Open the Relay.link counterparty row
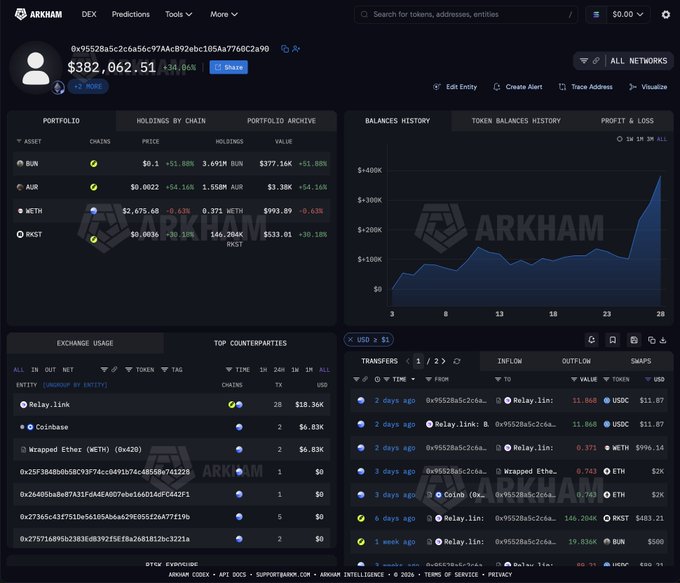This screenshot has height=583, width=680. point(172,404)
